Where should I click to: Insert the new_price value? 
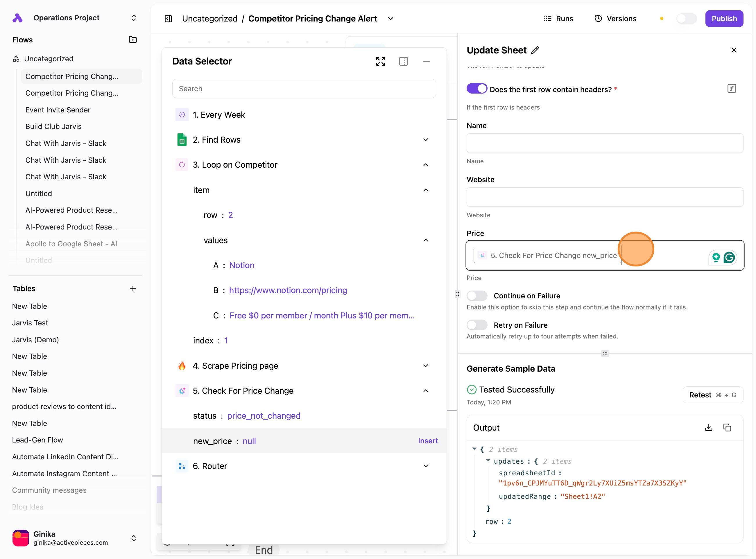427,441
